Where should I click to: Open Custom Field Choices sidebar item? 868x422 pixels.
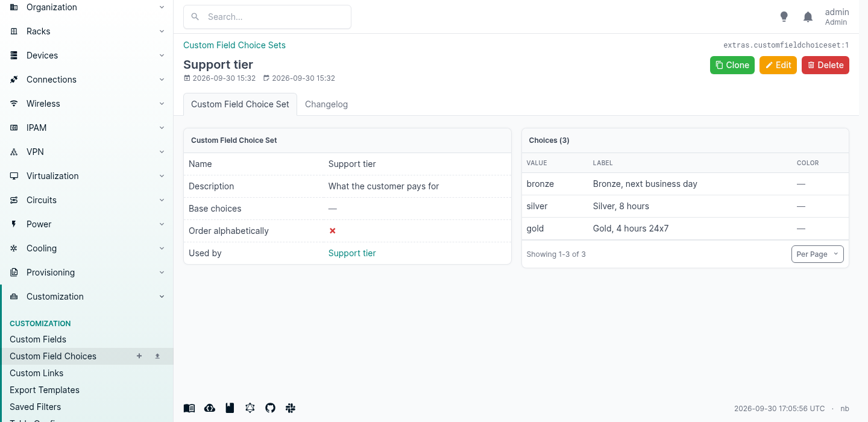[53, 356]
